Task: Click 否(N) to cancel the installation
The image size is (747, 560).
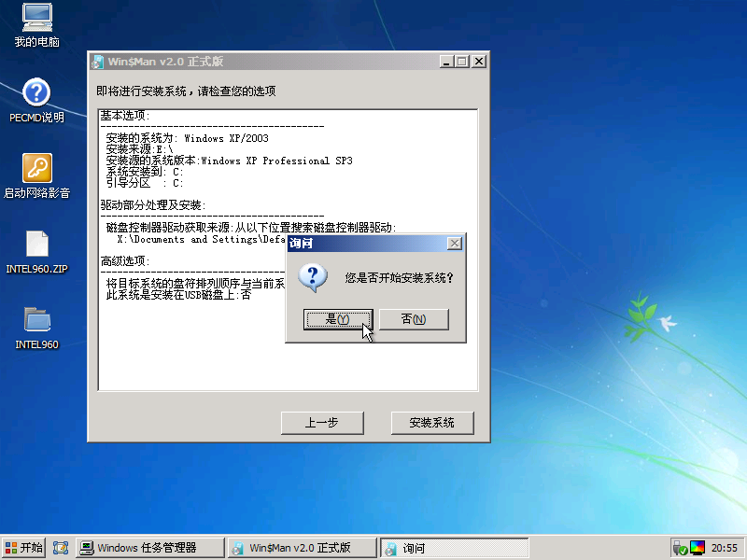Action: (414, 319)
